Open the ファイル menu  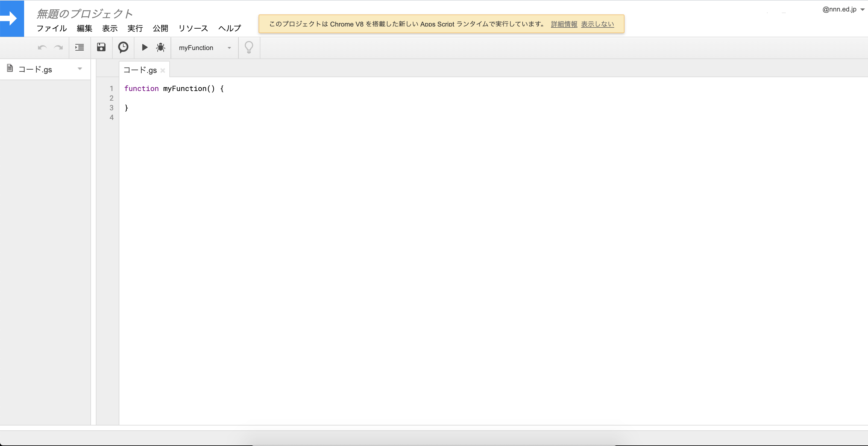[52, 28]
